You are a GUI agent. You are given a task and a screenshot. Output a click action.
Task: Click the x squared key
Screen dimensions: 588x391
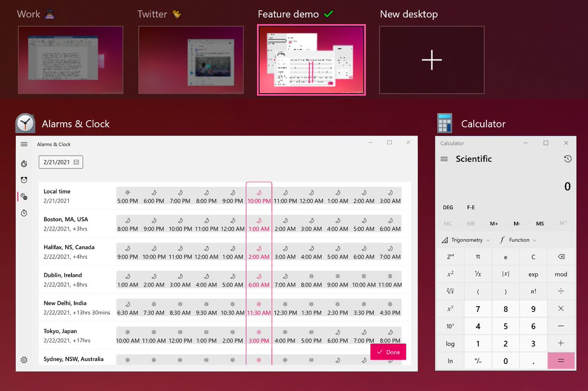point(450,274)
